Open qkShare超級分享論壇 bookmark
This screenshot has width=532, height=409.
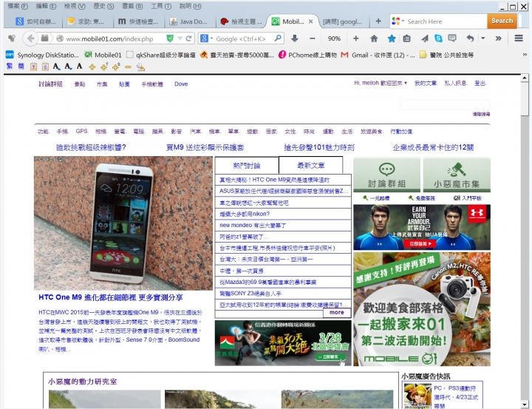[161, 55]
